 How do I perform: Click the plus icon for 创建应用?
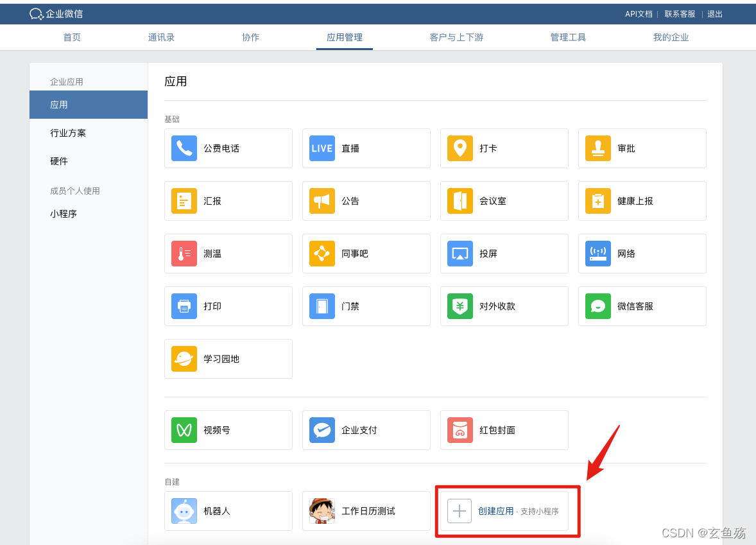point(459,511)
